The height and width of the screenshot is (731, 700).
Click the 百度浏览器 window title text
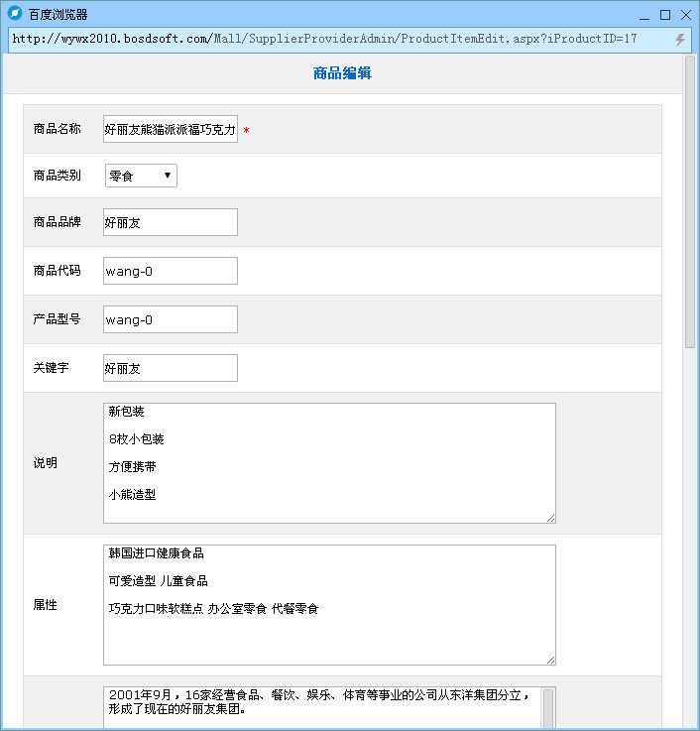click(x=58, y=15)
